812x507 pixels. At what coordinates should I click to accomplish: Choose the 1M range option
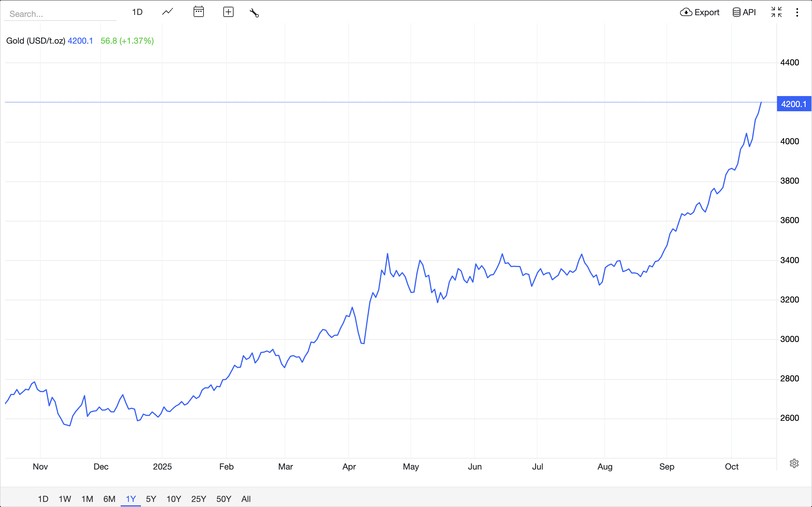tap(87, 499)
